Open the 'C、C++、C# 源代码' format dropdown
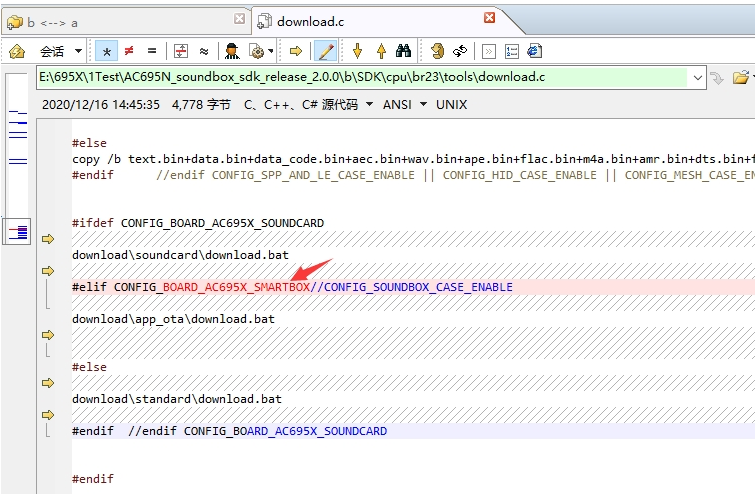The height and width of the screenshot is (502, 755). (309, 104)
